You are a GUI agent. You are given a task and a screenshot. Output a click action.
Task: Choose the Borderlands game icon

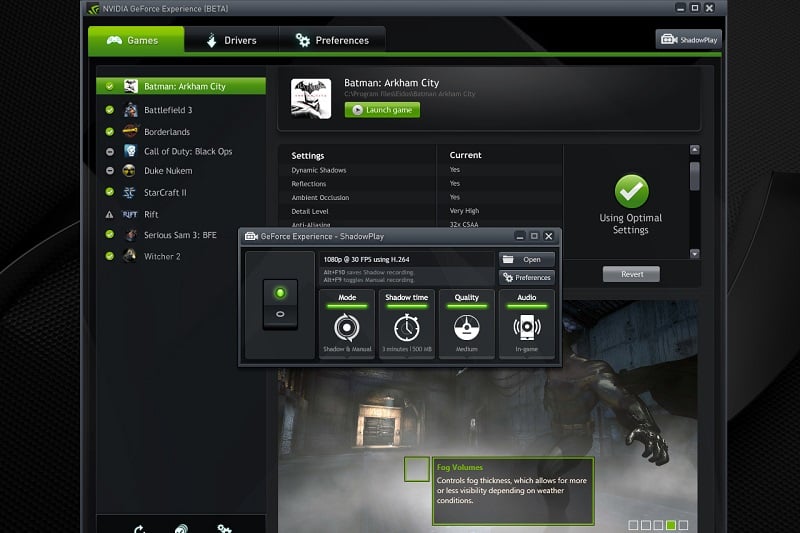coord(131,132)
